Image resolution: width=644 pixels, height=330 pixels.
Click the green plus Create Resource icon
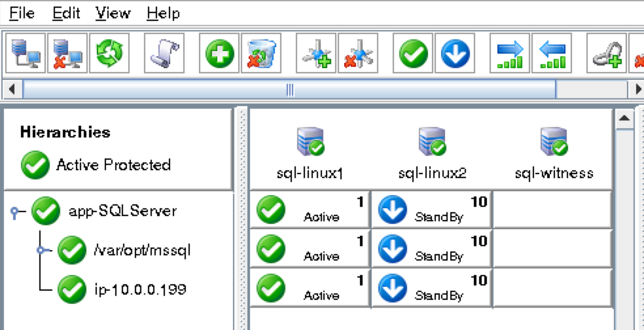219,54
